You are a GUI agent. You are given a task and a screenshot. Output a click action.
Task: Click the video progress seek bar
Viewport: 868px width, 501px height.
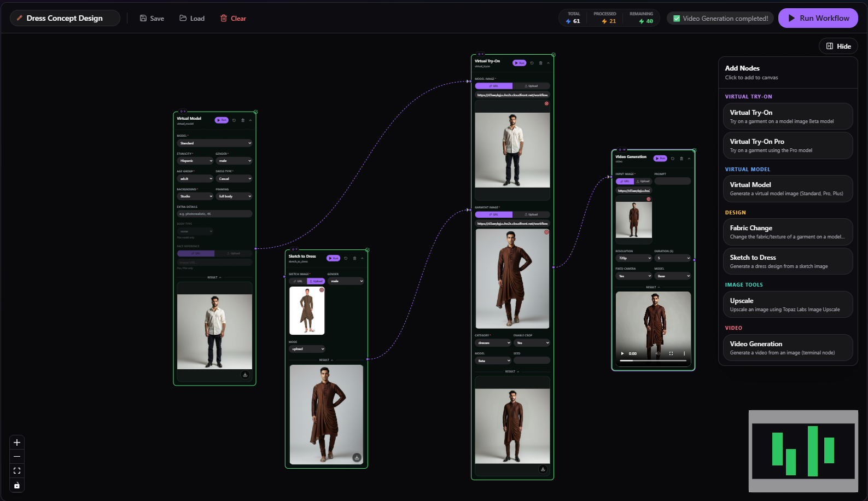click(x=653, y=361)
